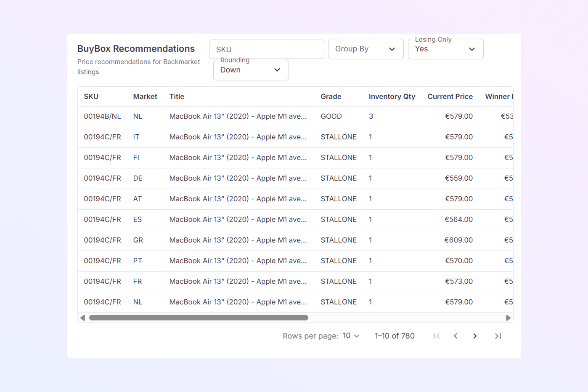Click the MacBook Air title in PT row
The width and height of the screenshot is (588, 392).
point(238,261)
